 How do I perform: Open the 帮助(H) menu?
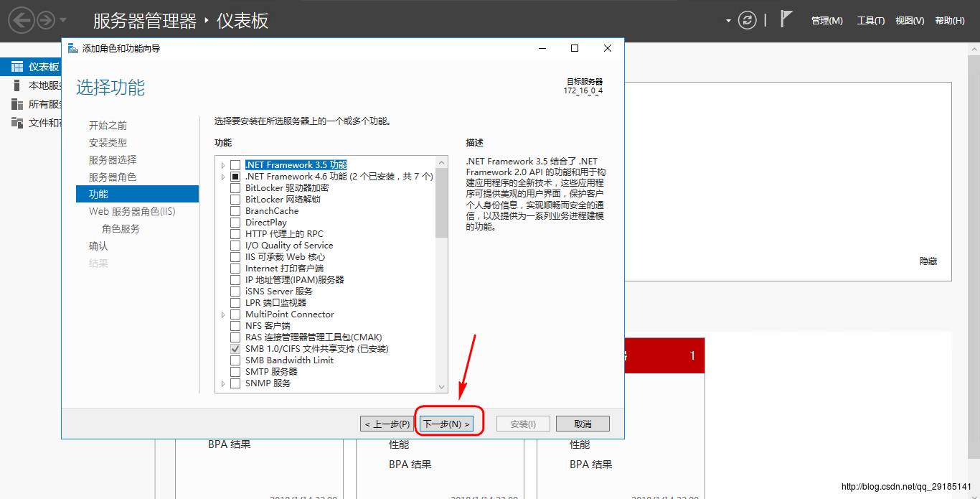tap(950, 21)
